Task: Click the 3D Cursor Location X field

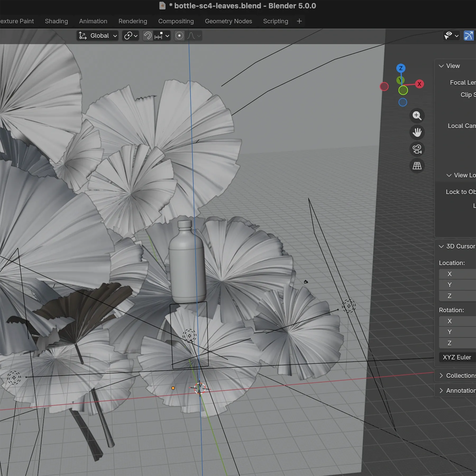Action: [460, 274]
